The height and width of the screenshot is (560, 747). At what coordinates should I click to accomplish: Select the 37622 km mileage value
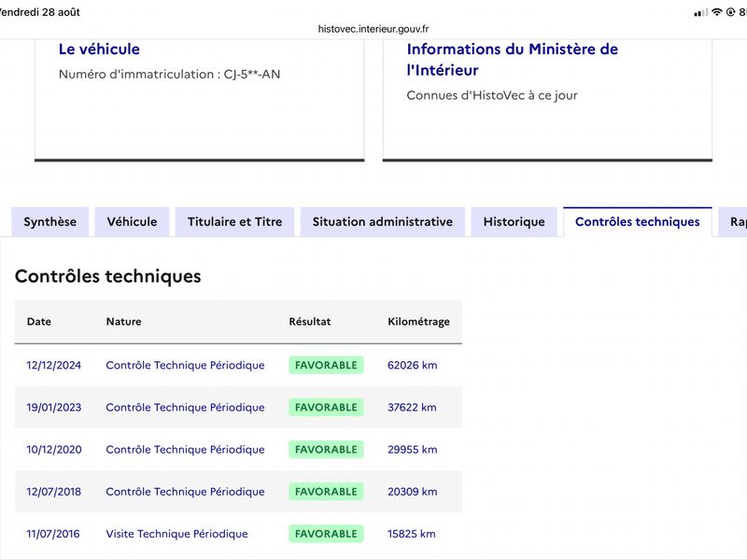point(412,407)
